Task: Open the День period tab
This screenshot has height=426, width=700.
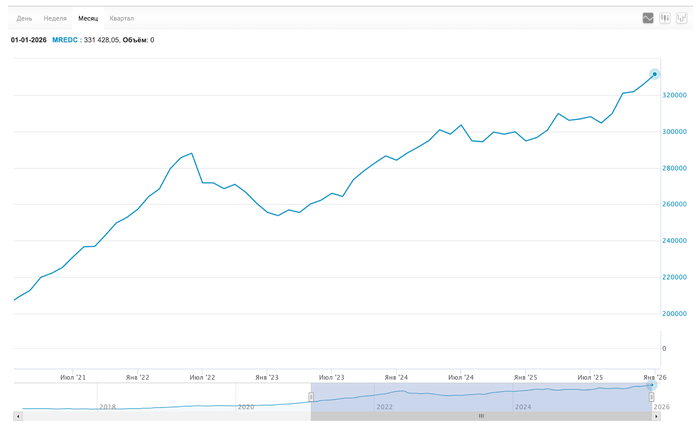Action: point(24,18)
